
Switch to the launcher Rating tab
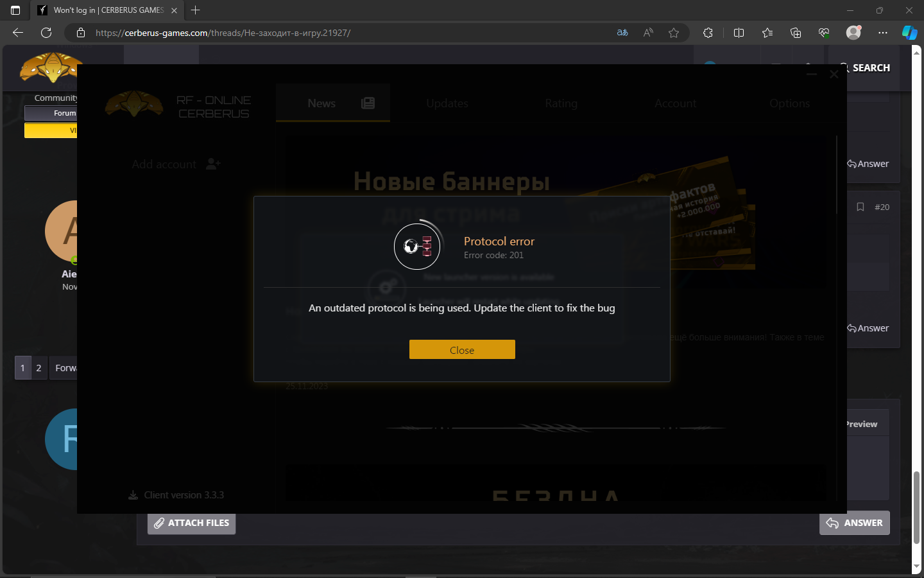click(561, 103)
